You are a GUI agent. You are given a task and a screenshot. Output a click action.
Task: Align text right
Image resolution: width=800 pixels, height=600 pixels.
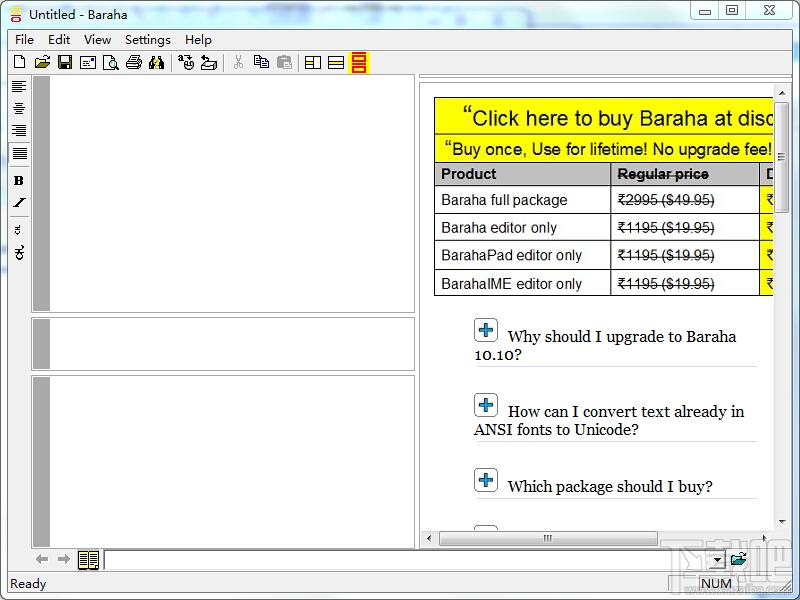pos(19,130)
